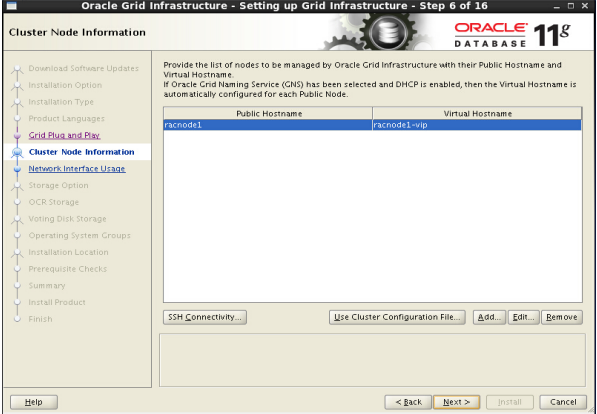Click the Download Software Updates step label
The width and height of the screenshot is (597, 414).
(84, 69)
